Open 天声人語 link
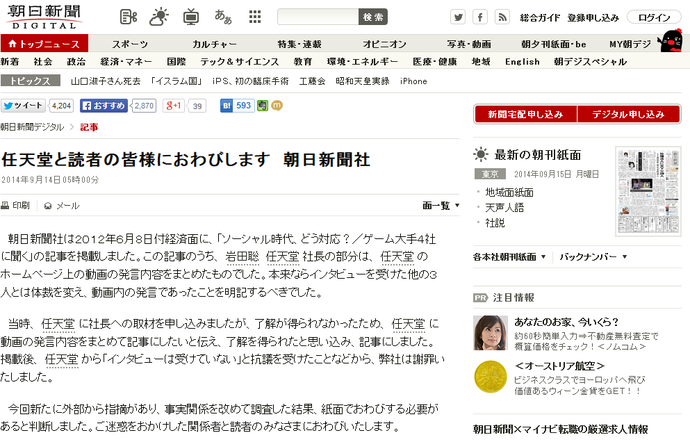This screenshot has width=690, height=442. point(504,208)
